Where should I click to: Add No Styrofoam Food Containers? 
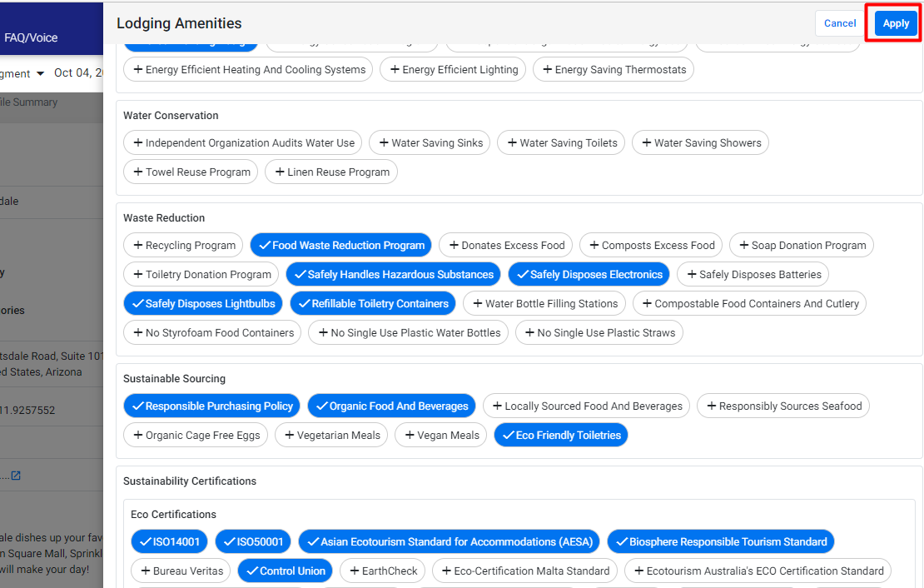click(212, 332)
